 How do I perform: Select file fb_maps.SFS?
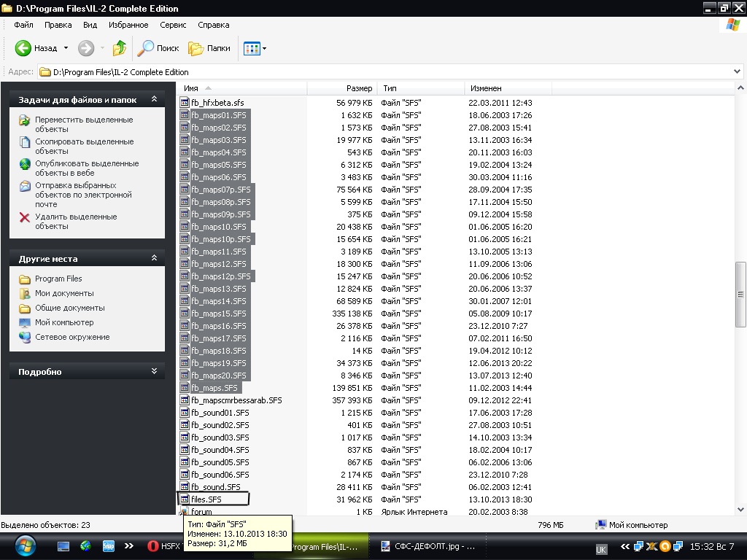[x=214, y=388]
